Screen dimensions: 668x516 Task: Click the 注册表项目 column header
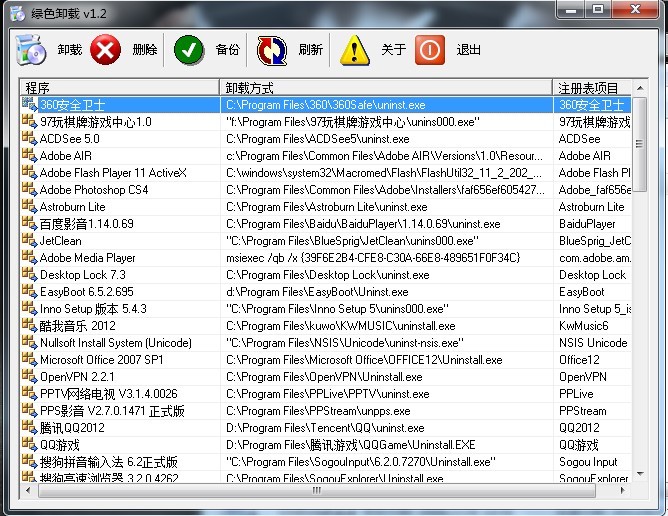click(x=590, y=87)
